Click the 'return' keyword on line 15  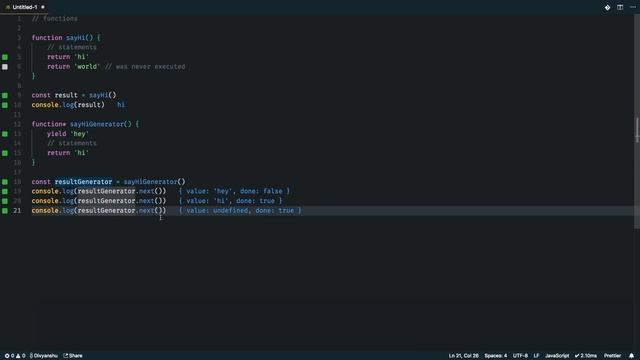click(x=58, y=153)
